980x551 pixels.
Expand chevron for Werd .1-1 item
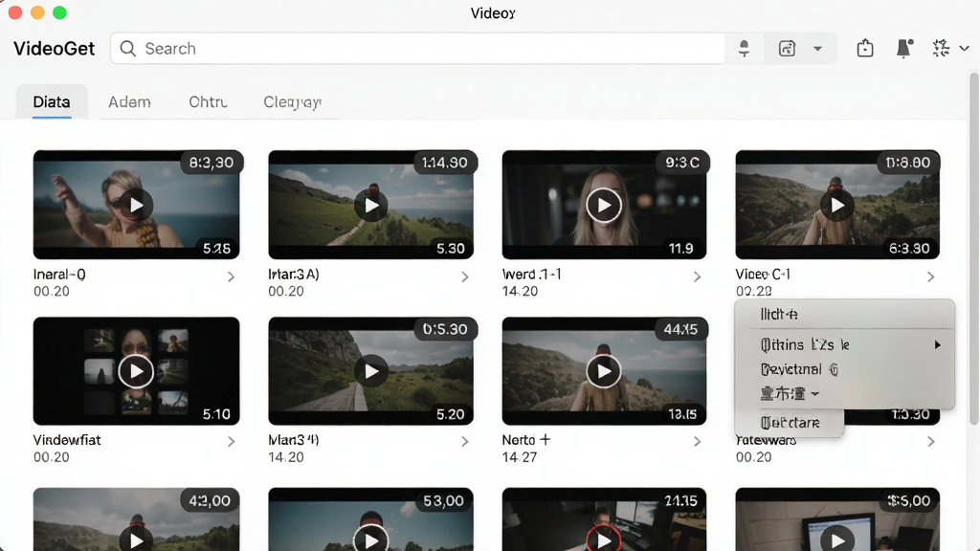(697, 276)
